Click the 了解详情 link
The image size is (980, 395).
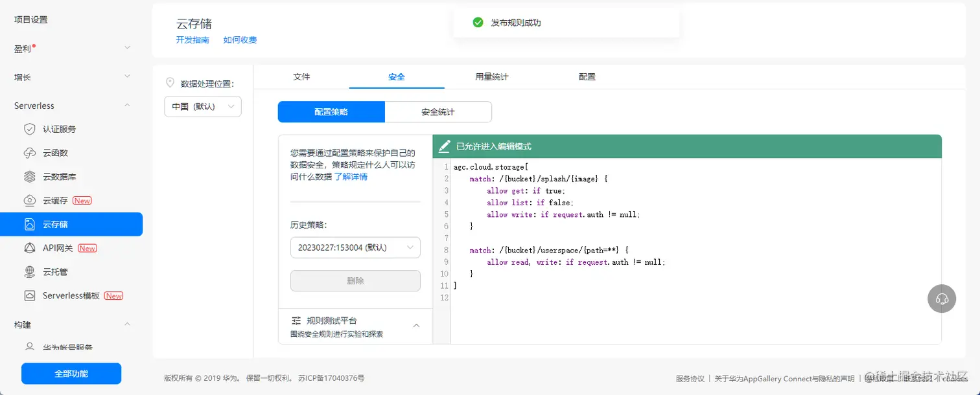(x=351, y=176)
